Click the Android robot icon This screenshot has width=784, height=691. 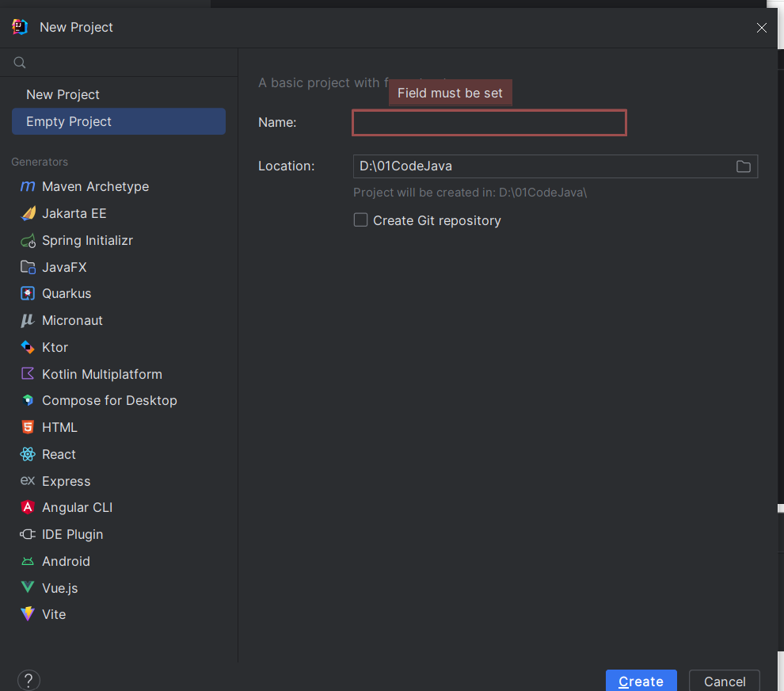(x=28, y=561)
